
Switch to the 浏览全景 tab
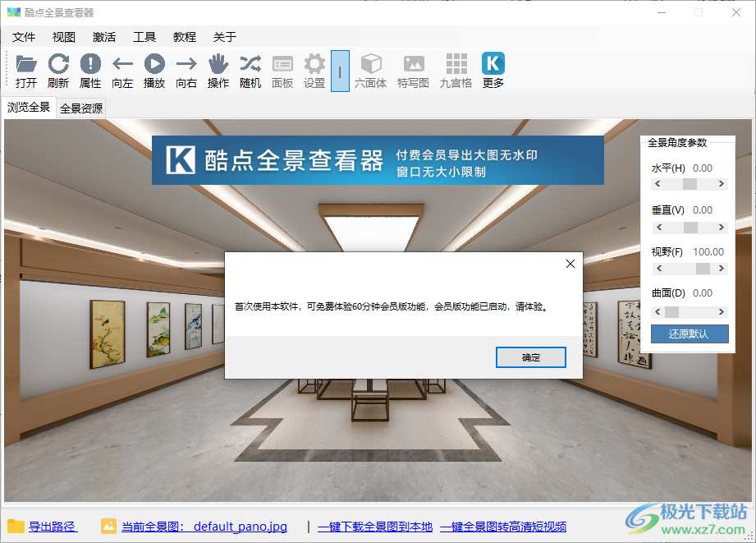(x=29, y=107)
